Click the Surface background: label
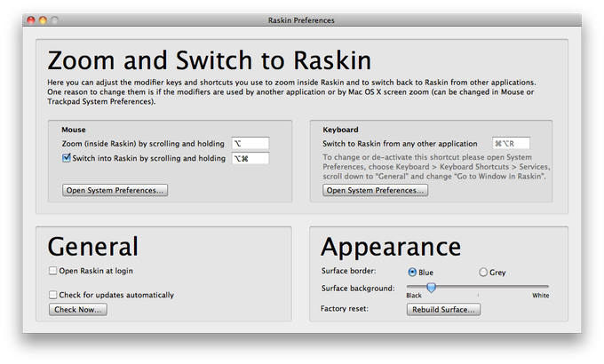 pyautogui.click(x=358, y=289)
